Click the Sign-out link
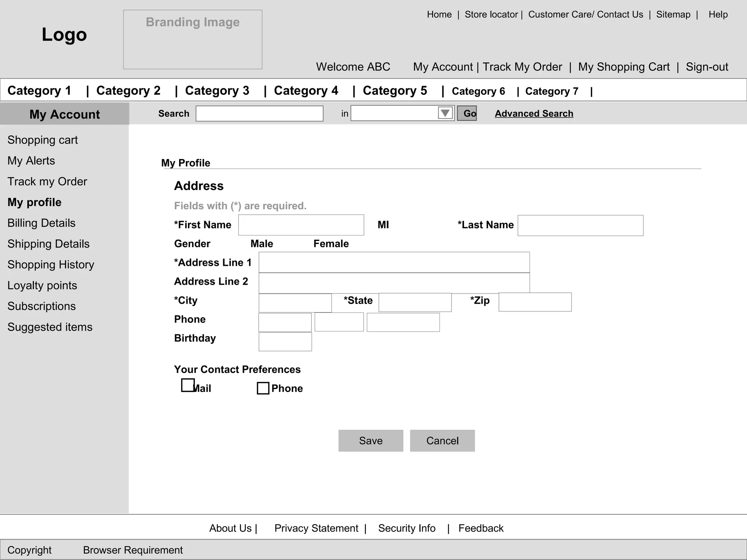The image size is (747, 560). 707,67
